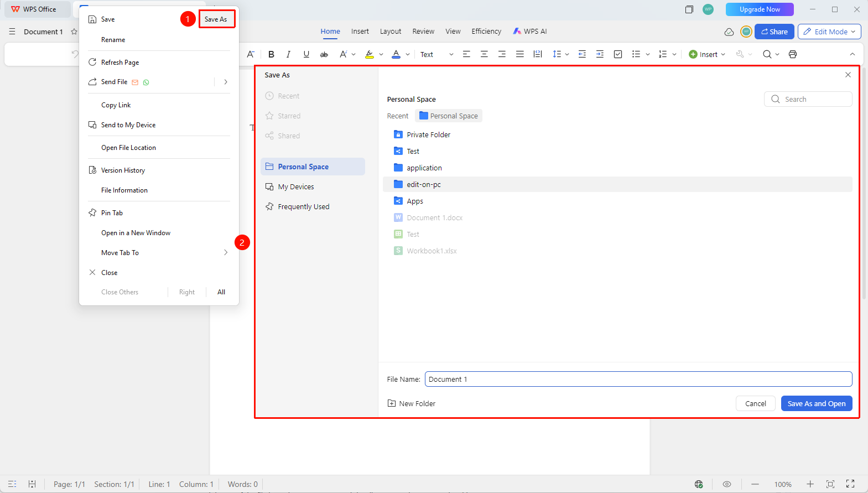
Task: Open the hamburger menu beside Document 1
Action: [x=12, y=32]
